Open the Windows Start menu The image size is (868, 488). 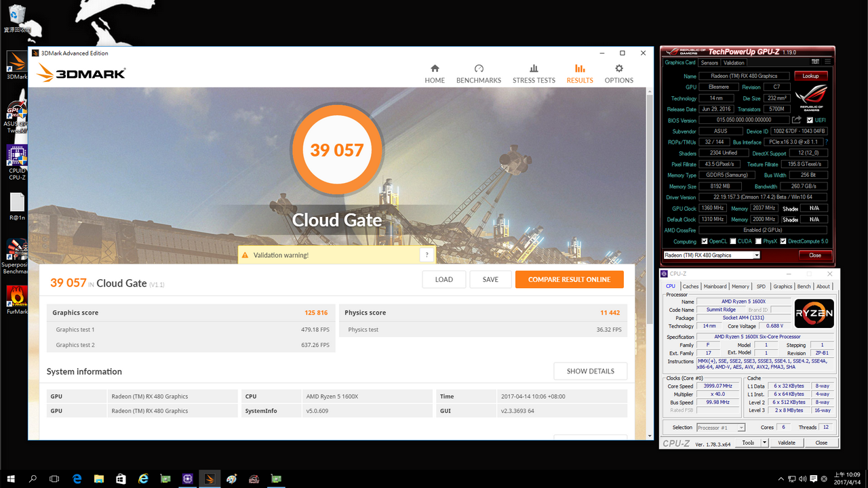point(12,479)
